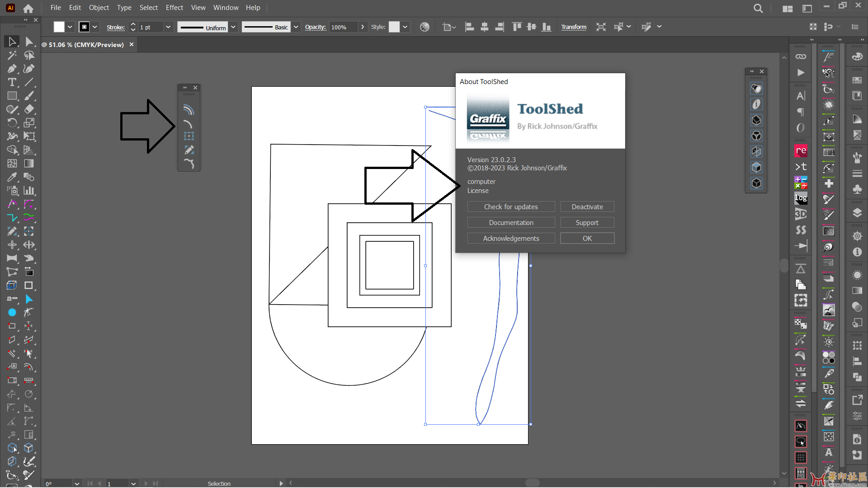Click the Fill color swatch
Viewport: 868px width, 488px height.
click(x=59, y=27)
